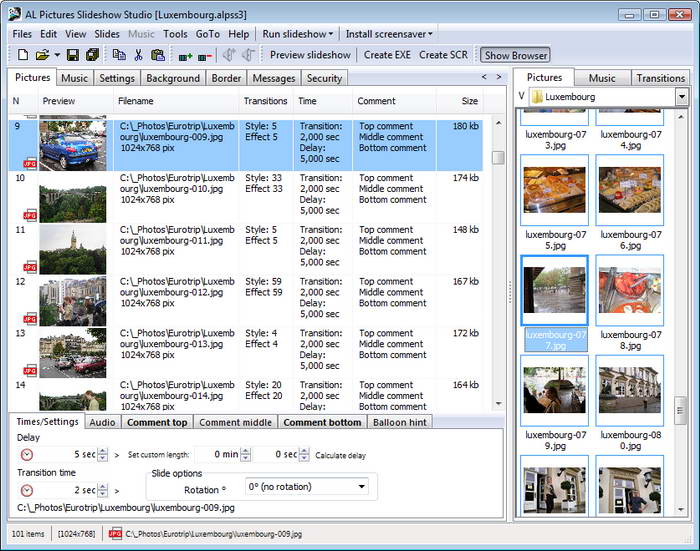Screen dimensions: 700x551
Task: Select the Audio tab
Action: 102,422
